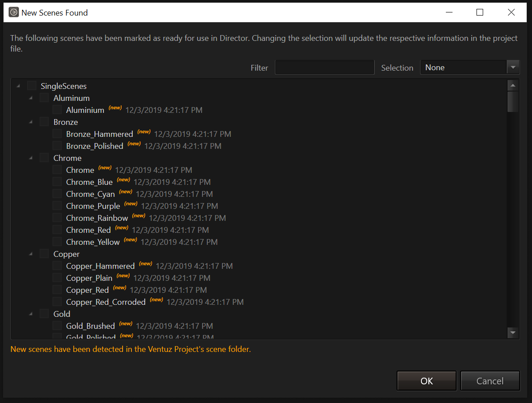Enable the Chrome_Rainbow scene checkbox
The width and height of the screenshot is (532, 403).
tap(57, 218)
